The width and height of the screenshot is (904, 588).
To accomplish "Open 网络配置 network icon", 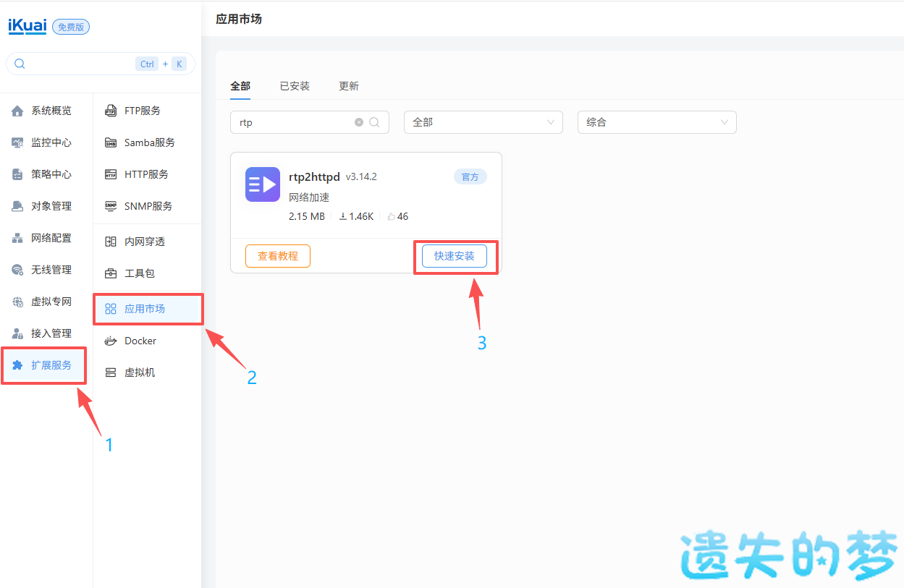I will point(17,238).
